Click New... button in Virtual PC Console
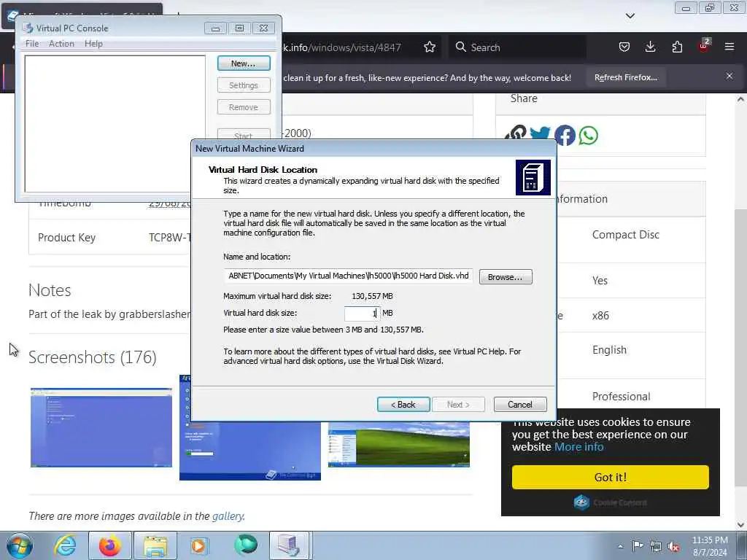 coord(244,63)
